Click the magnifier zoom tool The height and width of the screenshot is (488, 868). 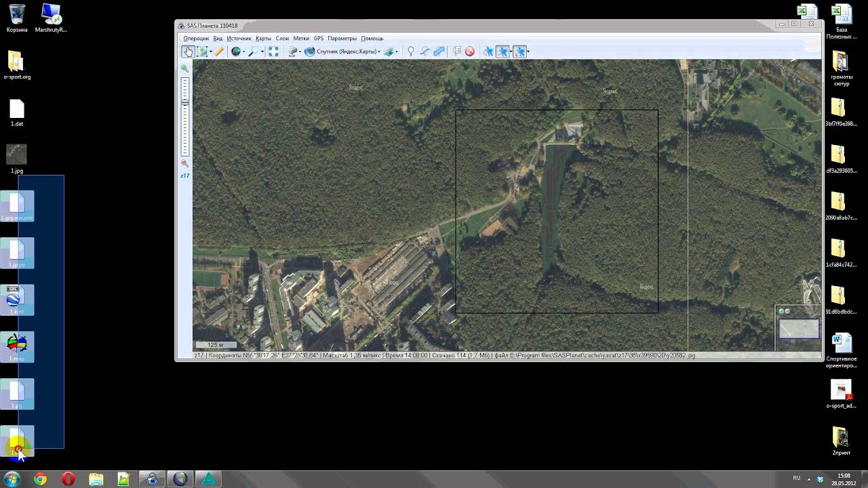click(x=253, y=52)
